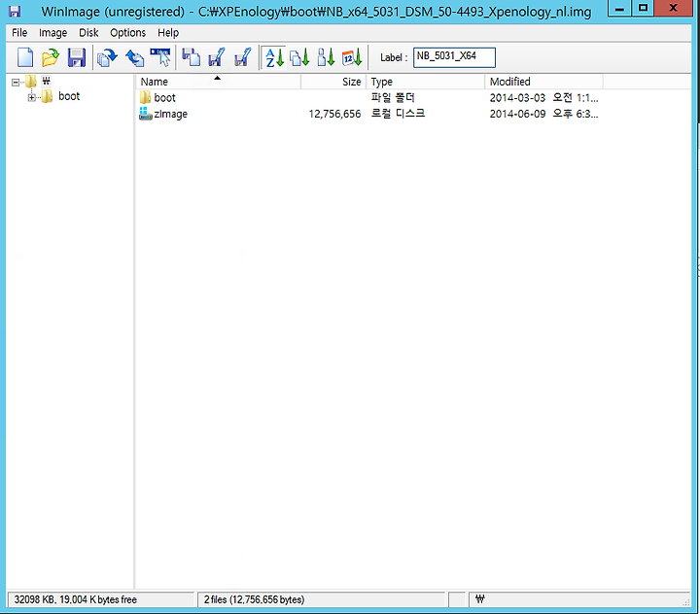700x614 pixels.
Task: Open the File menu
Action: click(x=19, y=33)
